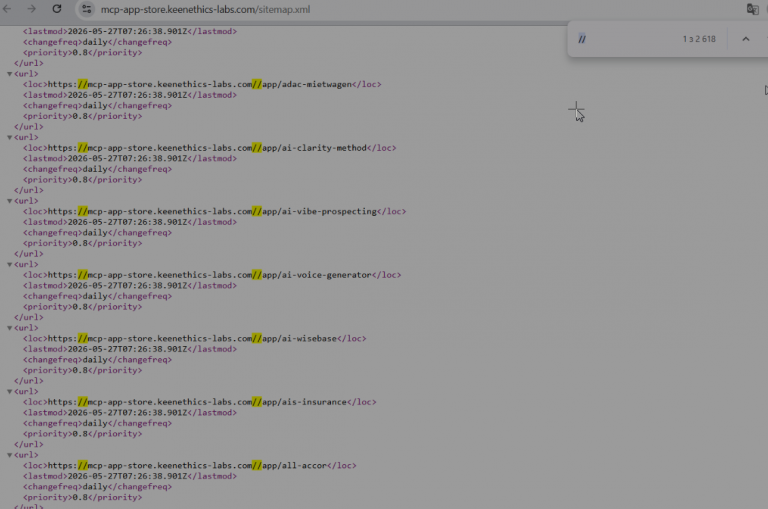Click lastmod line under all-accor
This screenshot has height=509, width=768.
(x=130, y=476)
